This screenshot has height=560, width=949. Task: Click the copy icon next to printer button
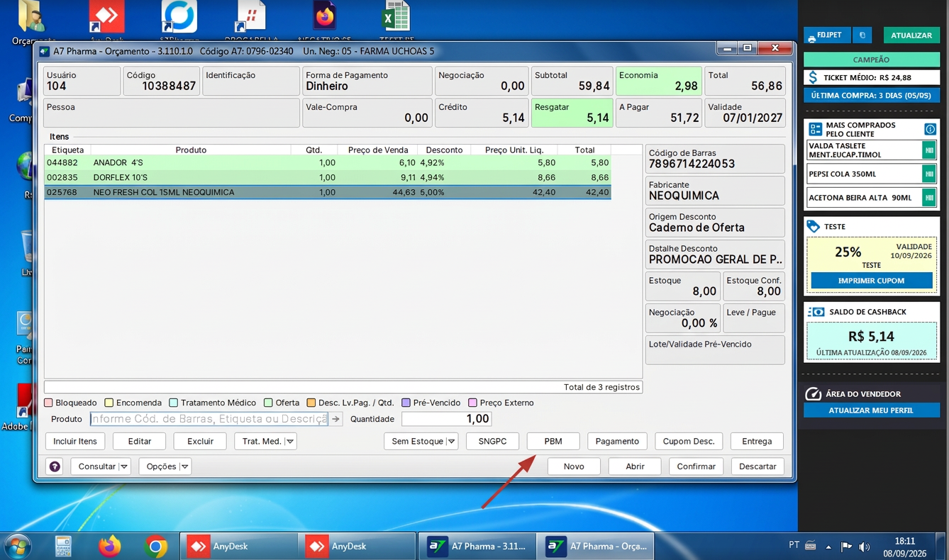(862, 35)
